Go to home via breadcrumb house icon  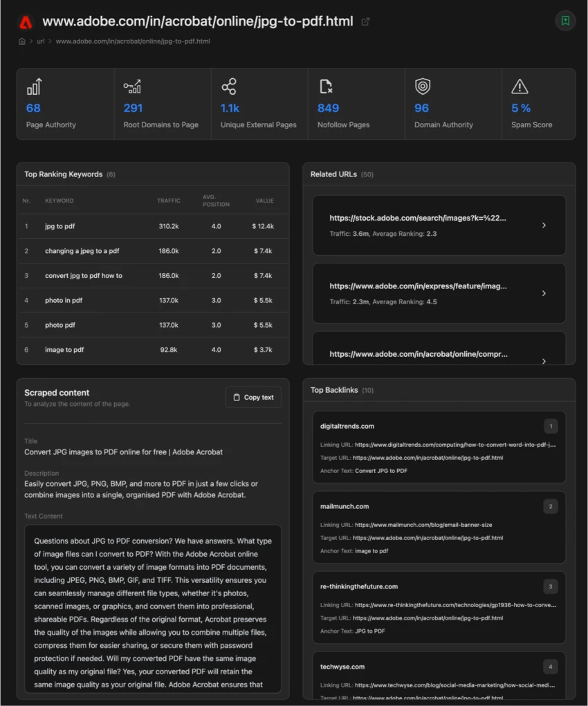point(21,41)
